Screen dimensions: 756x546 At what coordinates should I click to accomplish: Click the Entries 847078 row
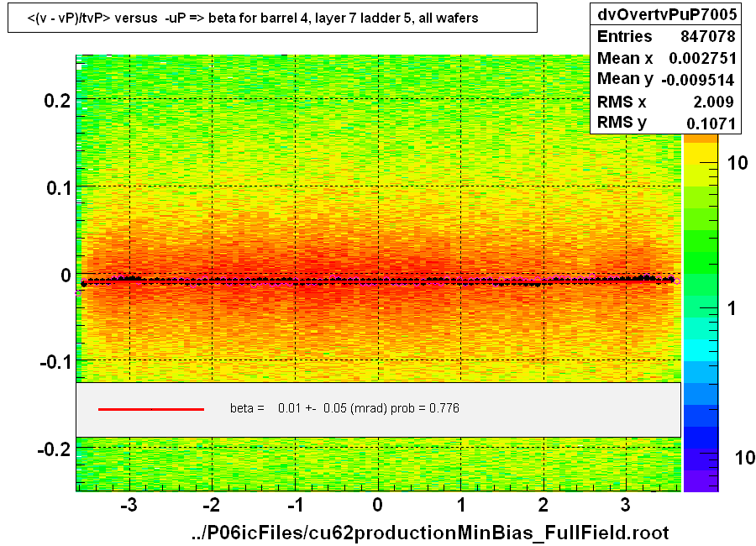[666, 36]
